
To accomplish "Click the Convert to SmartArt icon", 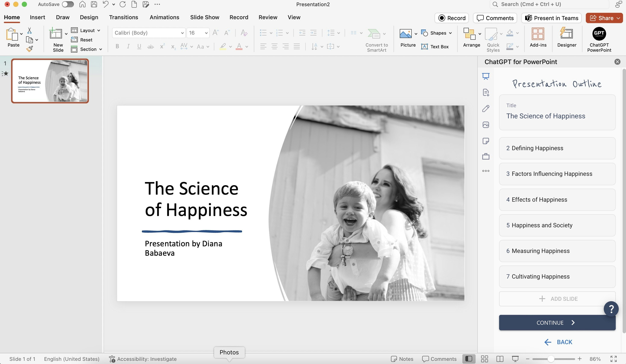I will (x=374, y=34).
